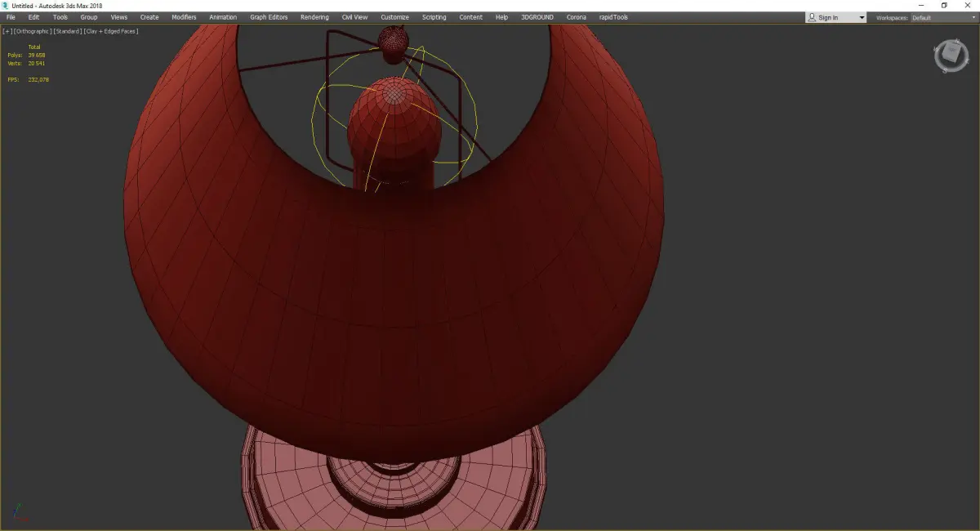Open the Create menu
The width and height of the screenshot is (980, 531).
pos(149,17)
